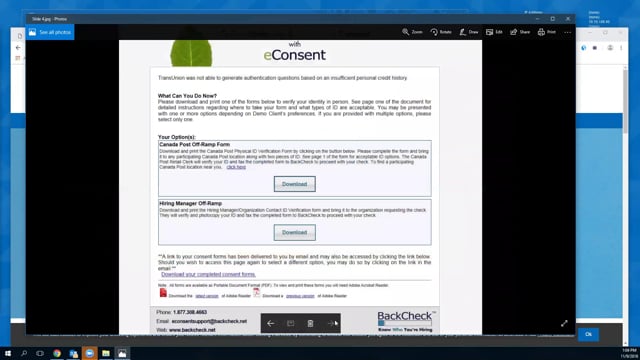Click the Zoom meeting app in taskbar
640x360 pixels.
pos(89,353)
